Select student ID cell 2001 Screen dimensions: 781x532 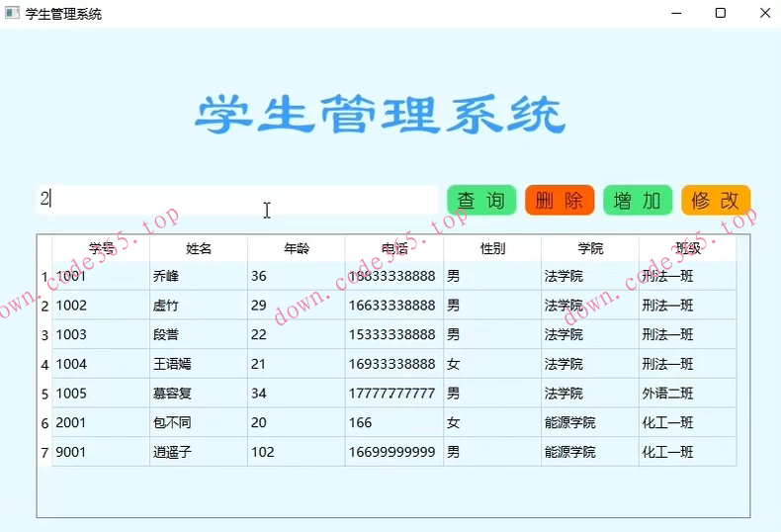(101, 423)
